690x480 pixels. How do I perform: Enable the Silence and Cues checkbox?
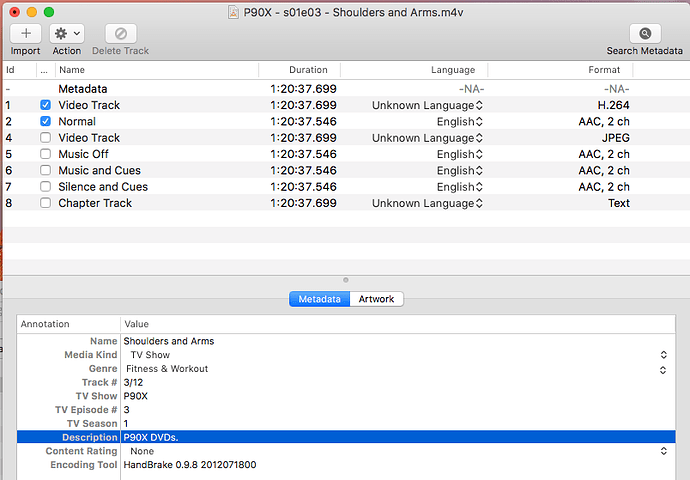(45, 187)
